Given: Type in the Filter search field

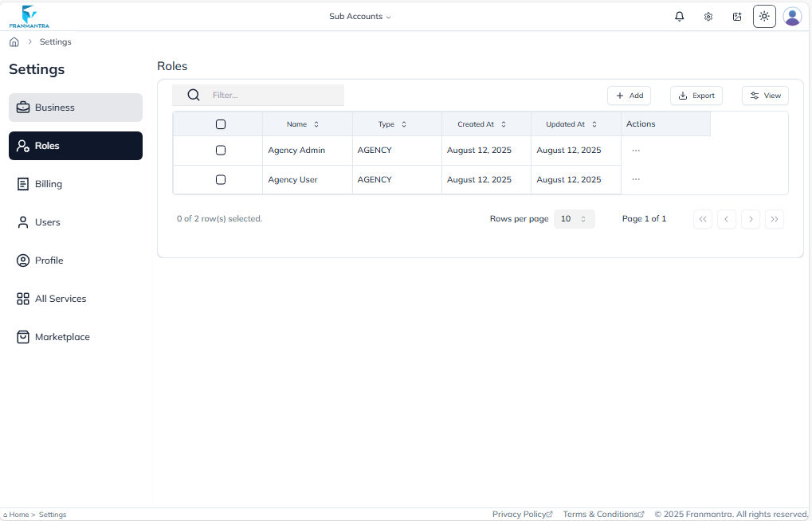Looking at the screenshot, I should [x=263, y=95].
